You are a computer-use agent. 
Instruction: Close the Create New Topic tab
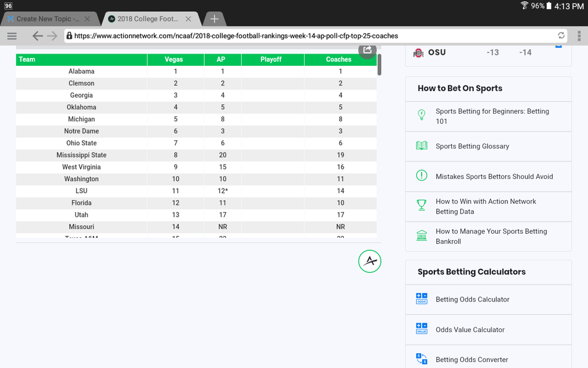[88, 19]
